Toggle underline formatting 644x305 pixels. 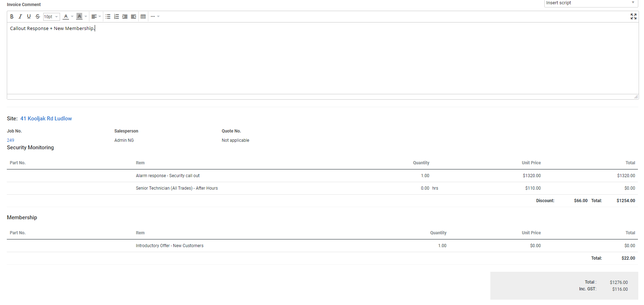click(29, 16)
